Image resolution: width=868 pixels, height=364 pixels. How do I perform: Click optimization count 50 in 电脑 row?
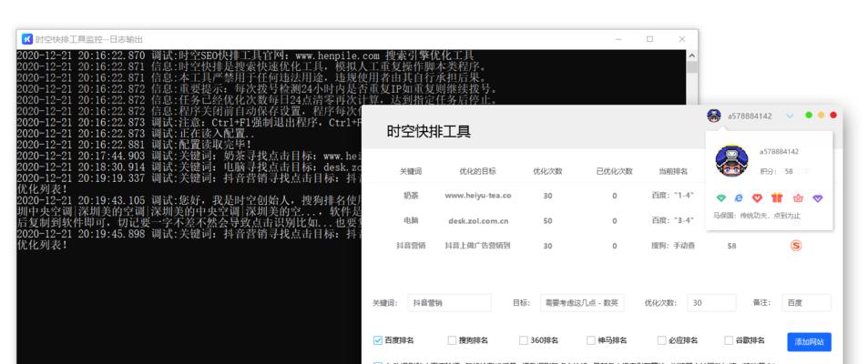(547, 221)
